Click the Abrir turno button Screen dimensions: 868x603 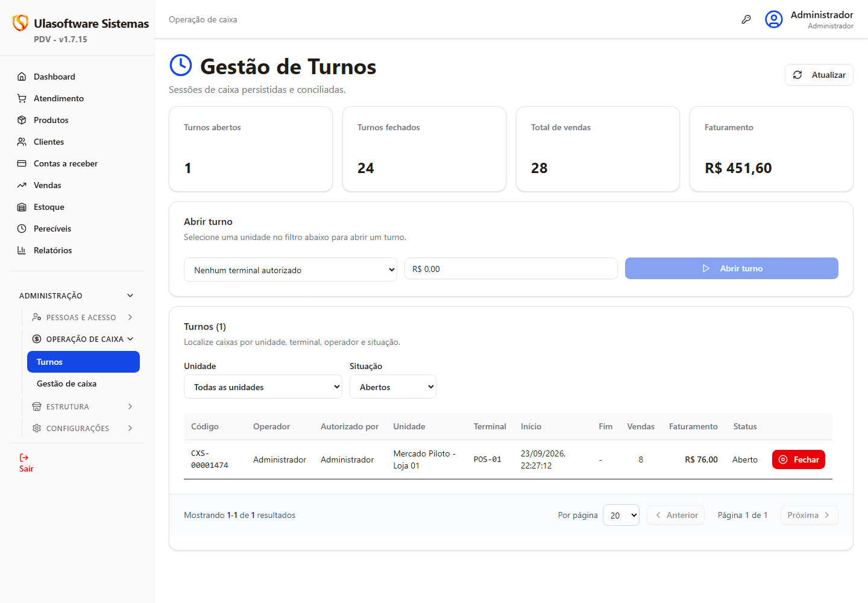click(732, 268)
